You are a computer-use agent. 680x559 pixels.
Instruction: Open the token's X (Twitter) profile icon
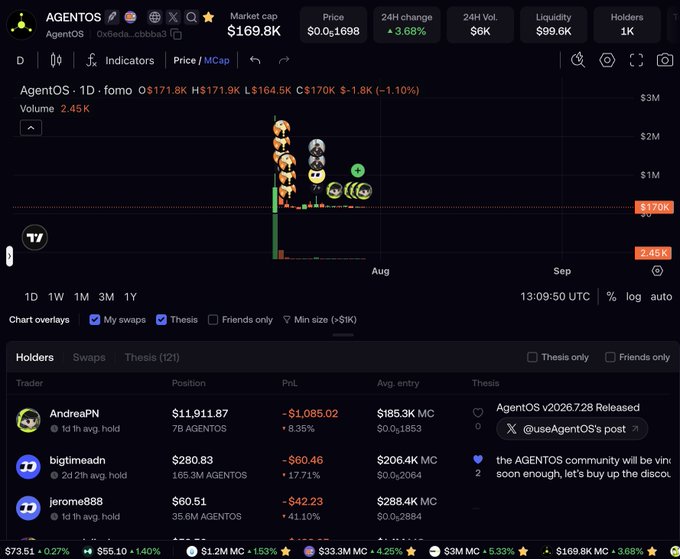(173, 17)
